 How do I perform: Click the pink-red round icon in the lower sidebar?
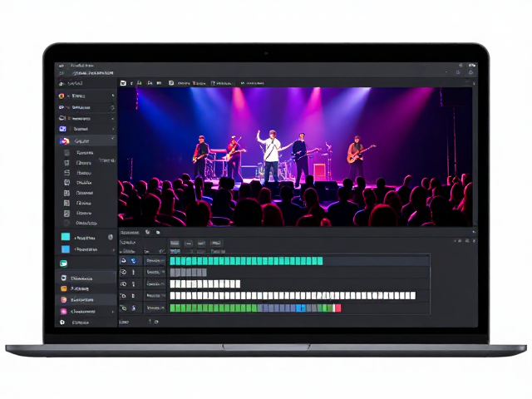(x=63, y=299)
